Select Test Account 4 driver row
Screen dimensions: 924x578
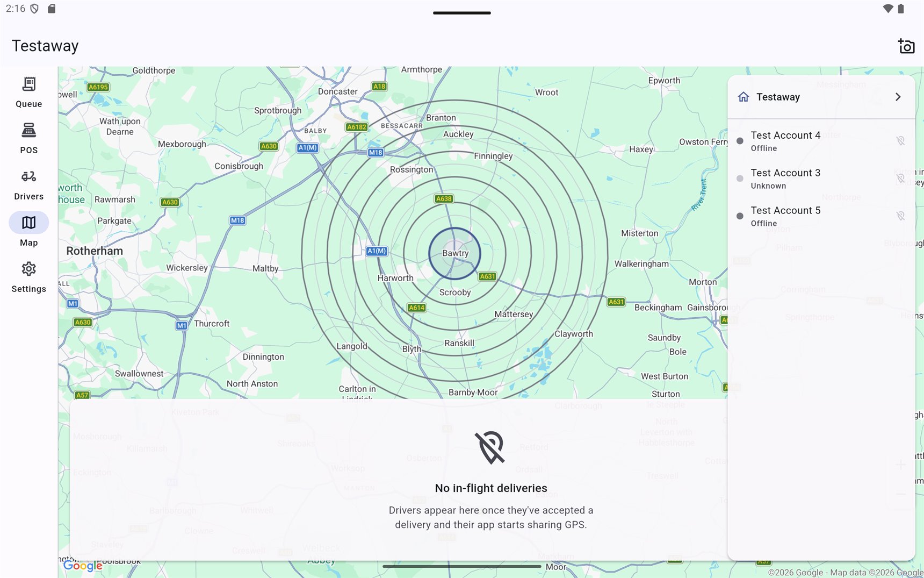[821, 141]
